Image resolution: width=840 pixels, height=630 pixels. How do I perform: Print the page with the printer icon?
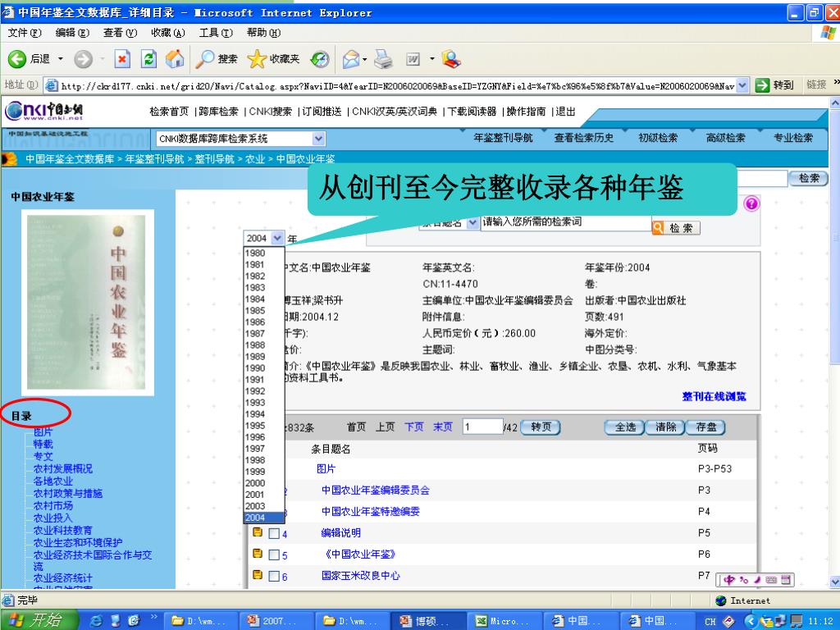pos(384,59)
